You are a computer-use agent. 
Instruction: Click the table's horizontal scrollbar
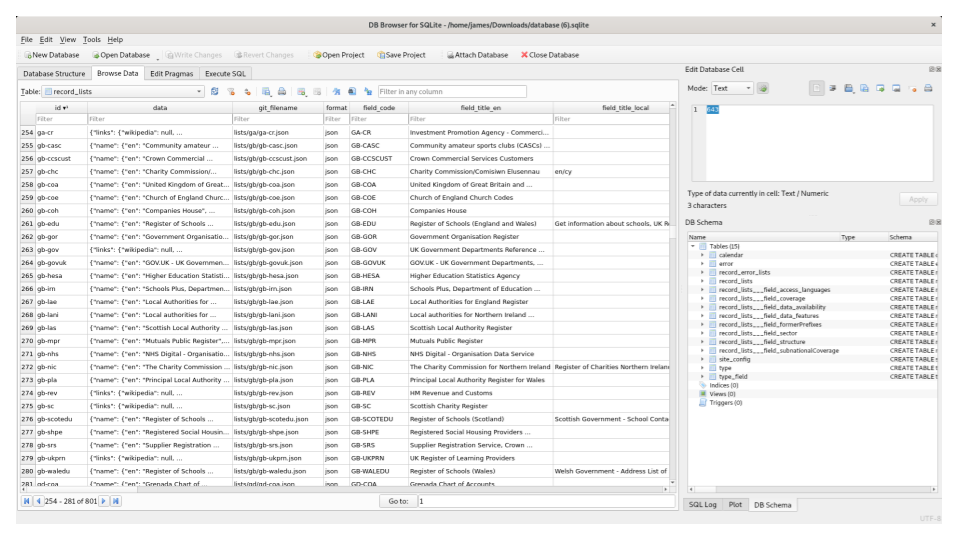click(344, 489)
